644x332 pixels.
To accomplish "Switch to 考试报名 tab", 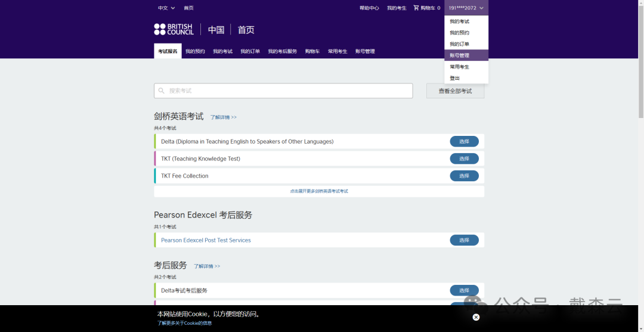I will pyautogui.click(x=168, y=51).
